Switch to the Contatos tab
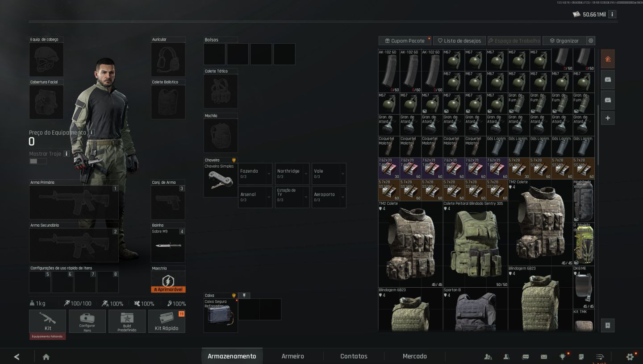This screenshot has width=643, height=364. (354, 356)
